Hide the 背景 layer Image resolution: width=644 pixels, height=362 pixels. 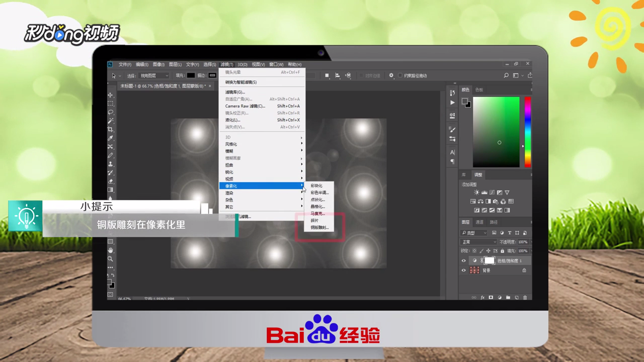(x=463, y=270)
